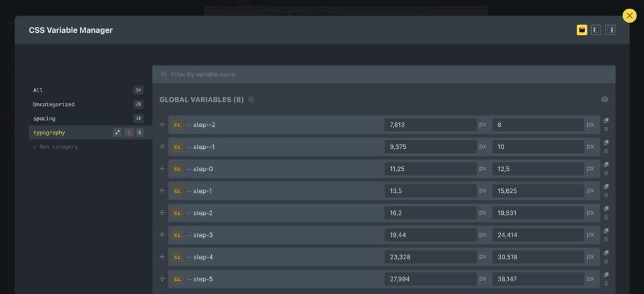Edit the 15,625 value field
This screenshot has width=644, height=294.
(538, 191)
